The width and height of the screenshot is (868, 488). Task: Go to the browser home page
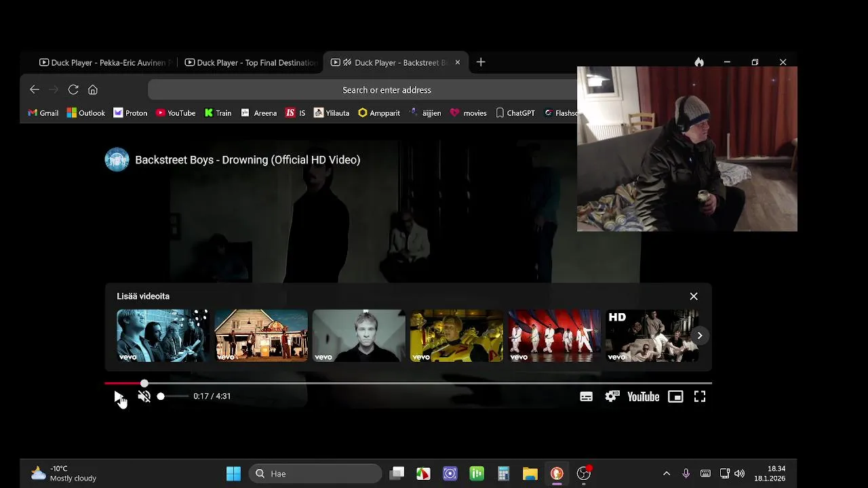[x=93, y=89]
